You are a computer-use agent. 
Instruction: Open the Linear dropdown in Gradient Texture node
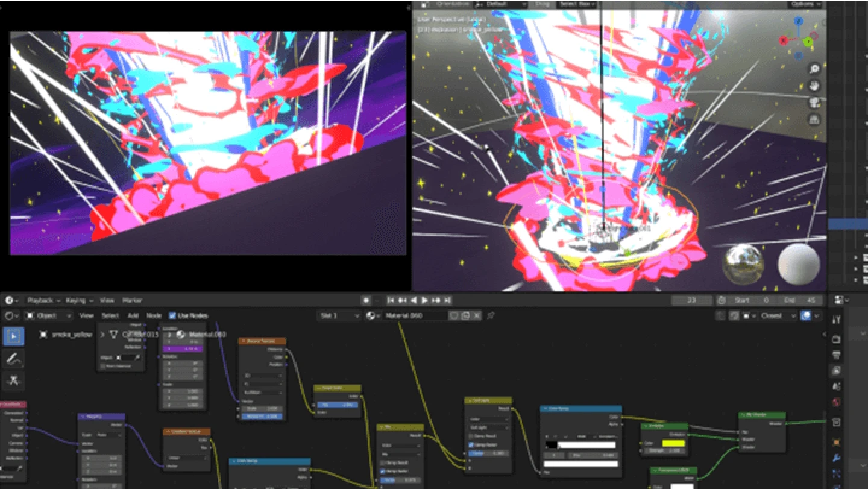click(187, 458)
